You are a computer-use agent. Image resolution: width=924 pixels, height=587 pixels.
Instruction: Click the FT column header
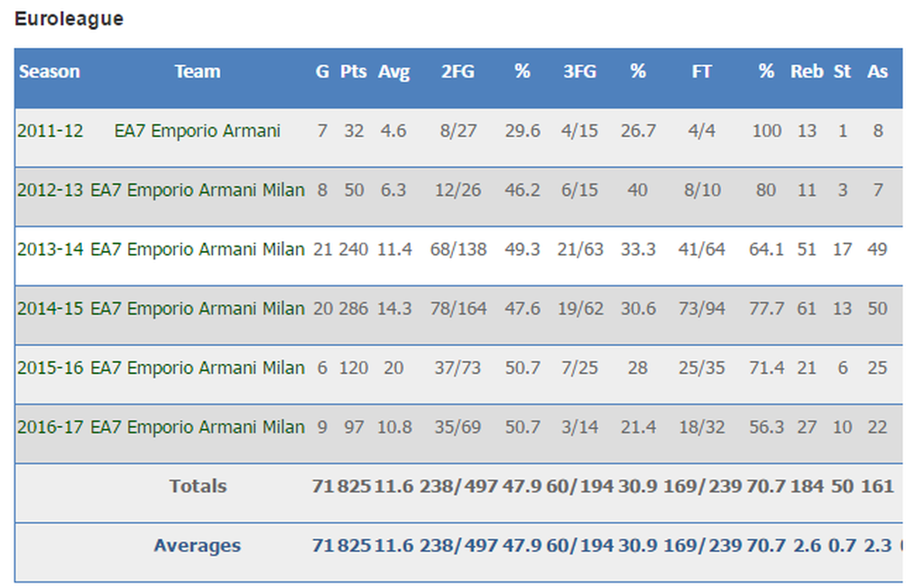[x=701, y=71]
